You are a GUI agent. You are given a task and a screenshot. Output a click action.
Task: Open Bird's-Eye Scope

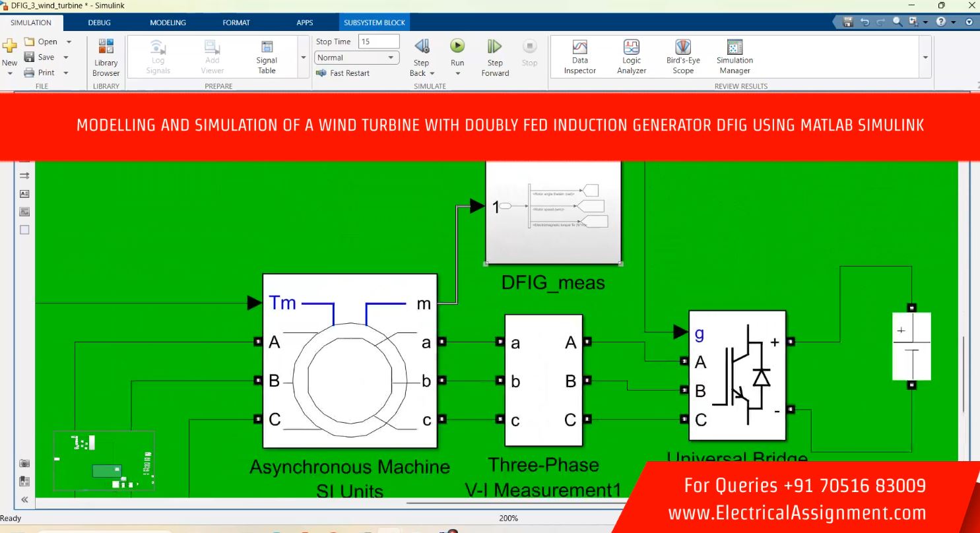[683, 47]
